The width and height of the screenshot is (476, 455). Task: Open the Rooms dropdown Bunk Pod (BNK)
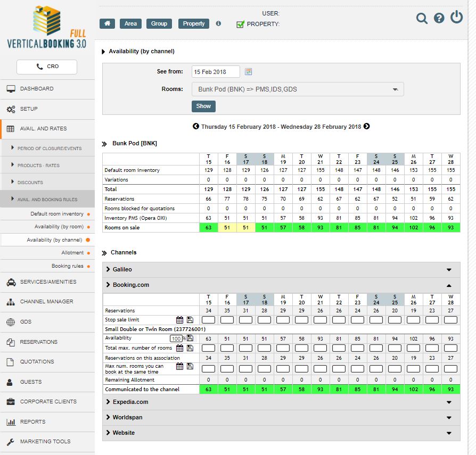[298, 89]
